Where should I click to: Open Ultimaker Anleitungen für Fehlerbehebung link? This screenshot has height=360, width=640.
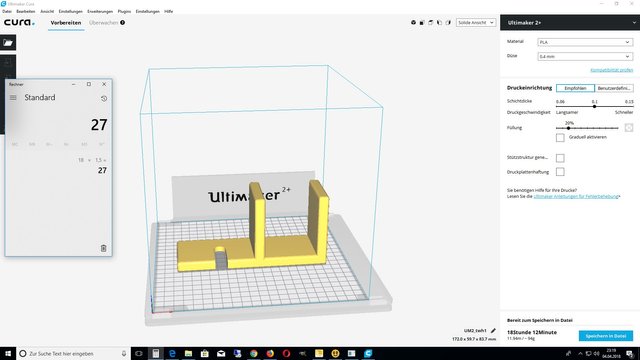pyautogui.click(x=576, y=196)
